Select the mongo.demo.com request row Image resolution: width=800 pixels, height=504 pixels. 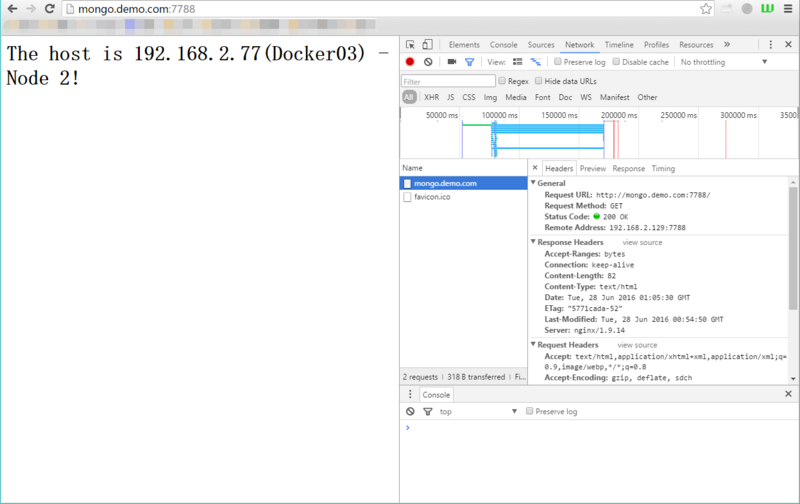[x=463, y=183]
